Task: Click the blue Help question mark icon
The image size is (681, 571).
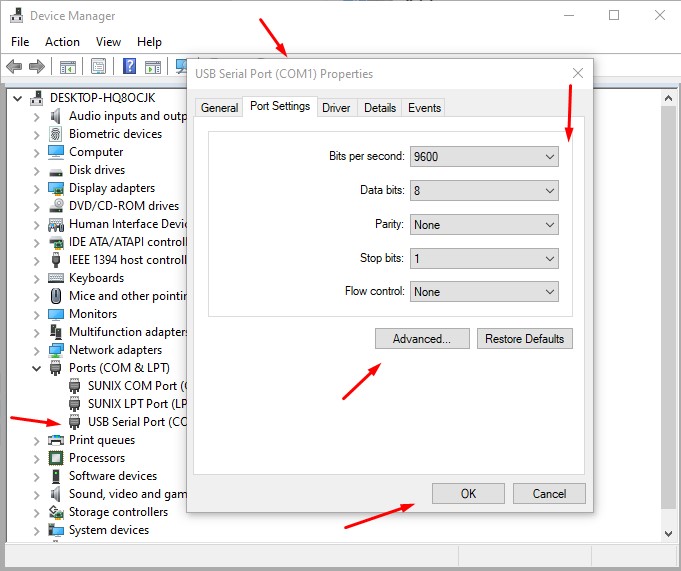Action: tap(129, 66)
